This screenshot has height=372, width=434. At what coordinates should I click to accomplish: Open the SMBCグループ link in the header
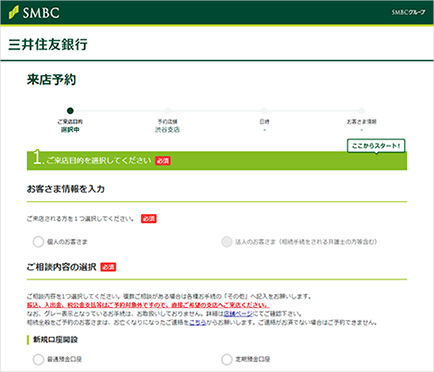pyautogui.click(x=408, y=12)
